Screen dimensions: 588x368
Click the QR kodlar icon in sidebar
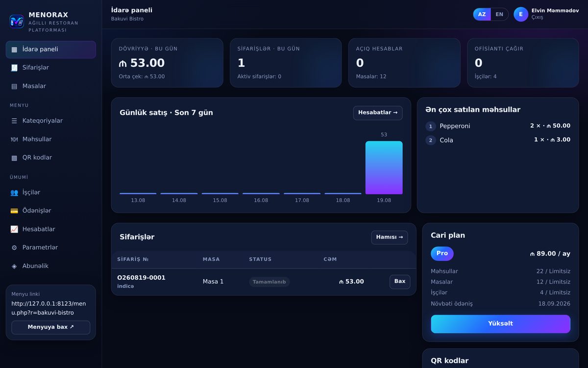[14, 158]
